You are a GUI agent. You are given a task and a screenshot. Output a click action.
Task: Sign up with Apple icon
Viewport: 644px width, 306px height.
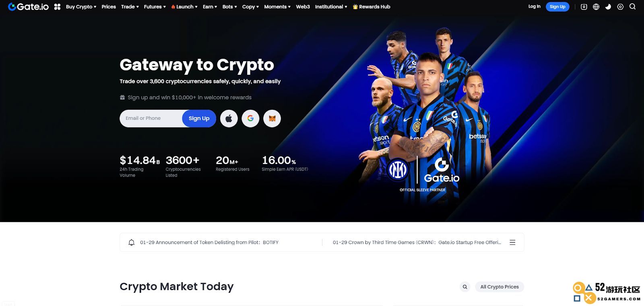tap(229, 119)
